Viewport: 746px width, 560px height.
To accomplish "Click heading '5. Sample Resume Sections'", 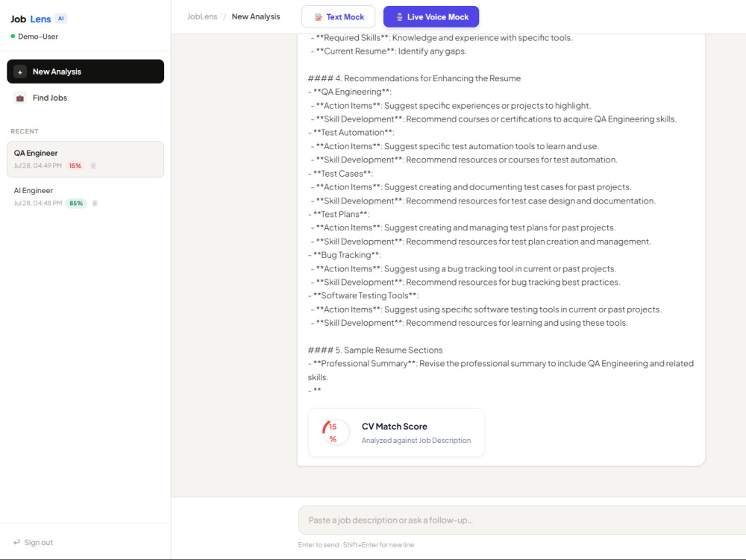I will click(375, 350).
